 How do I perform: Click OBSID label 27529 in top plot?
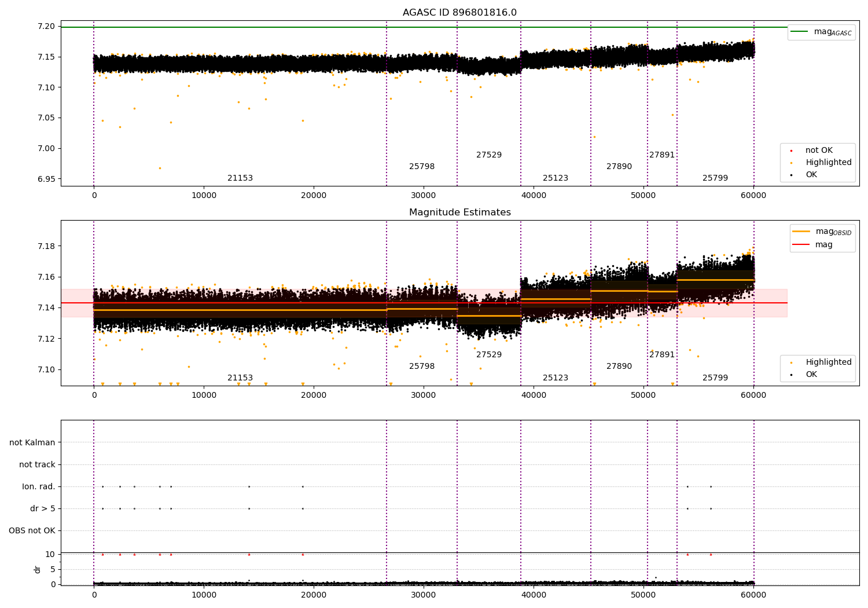[489, 155]
